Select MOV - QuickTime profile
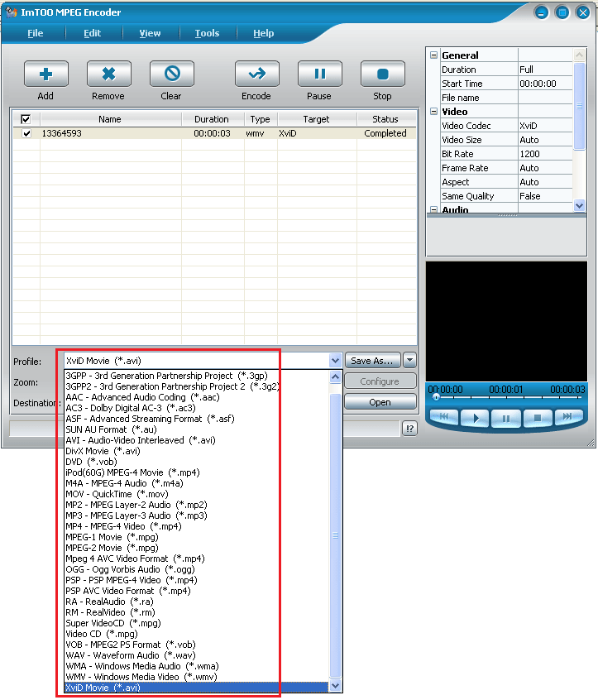 coord(196,494)
